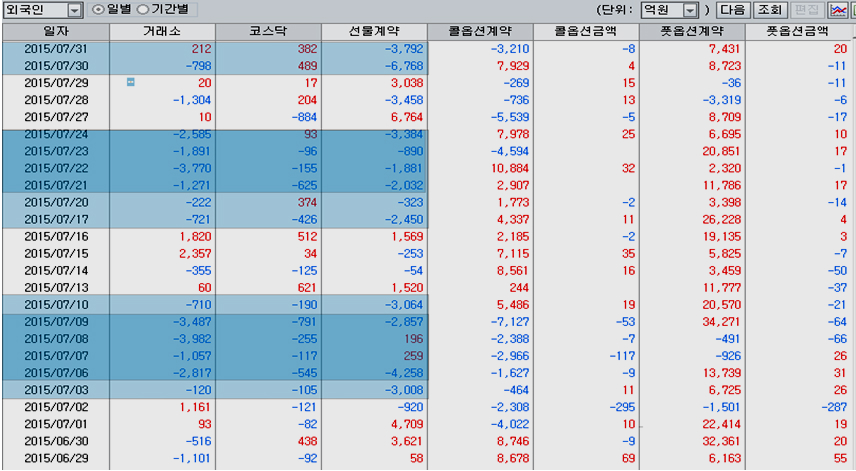Select the 기간별 radio button
Image resolution: width=856 pixels, height=471 pixels.
point(143,10)
